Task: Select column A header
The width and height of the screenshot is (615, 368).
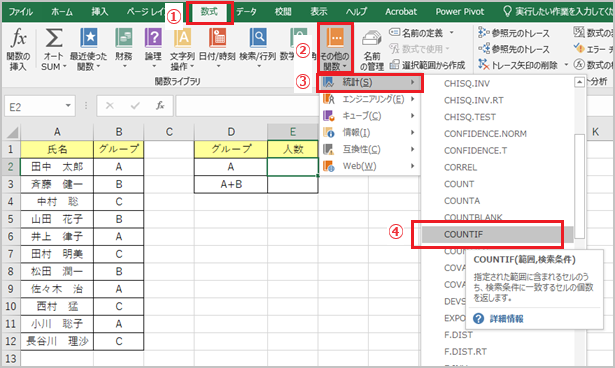Action: (x=57, y=132)
